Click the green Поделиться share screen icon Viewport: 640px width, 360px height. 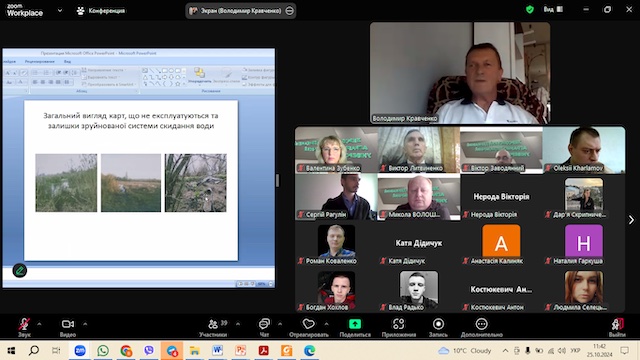[355, 324]
